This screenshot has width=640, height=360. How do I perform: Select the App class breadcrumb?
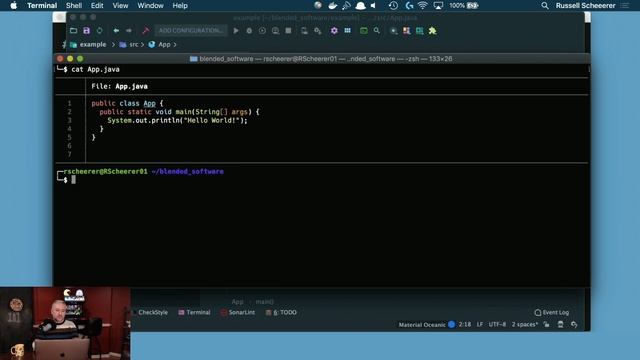point(164,44)
